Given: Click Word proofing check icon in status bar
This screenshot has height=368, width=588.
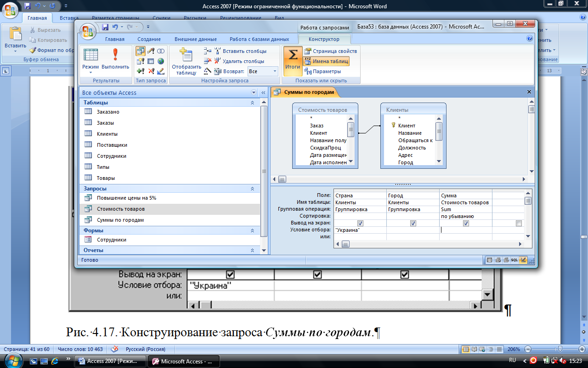Looking at the screenshot, I should pyautogui.click(x=114, y=349).
